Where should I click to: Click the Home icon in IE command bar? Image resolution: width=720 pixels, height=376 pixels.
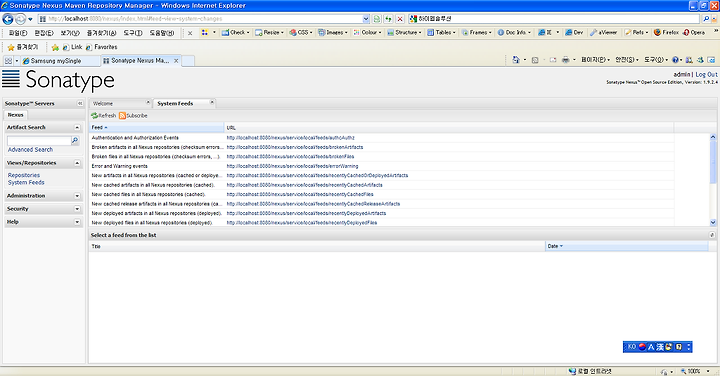(x=516, y=60)
